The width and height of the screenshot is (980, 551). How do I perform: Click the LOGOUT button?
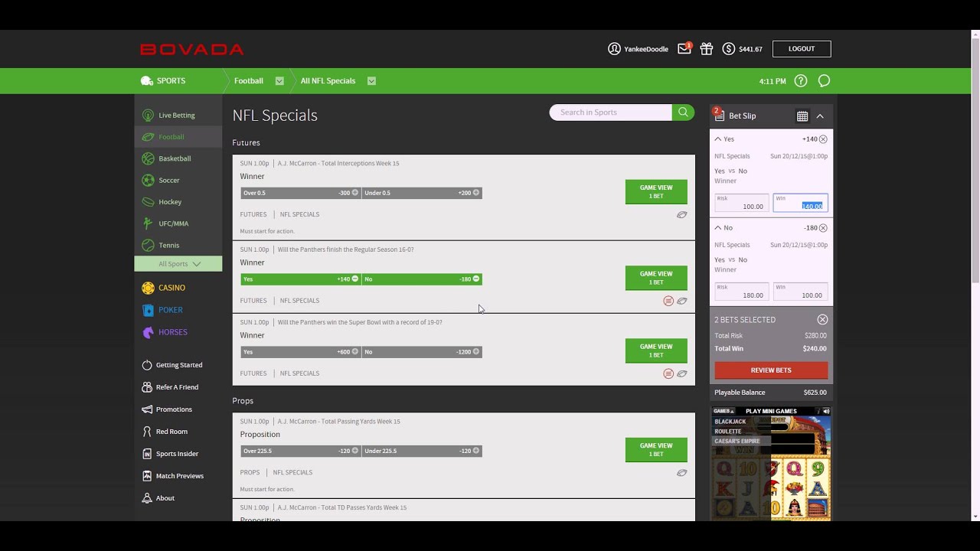click(x=802, y=49)
